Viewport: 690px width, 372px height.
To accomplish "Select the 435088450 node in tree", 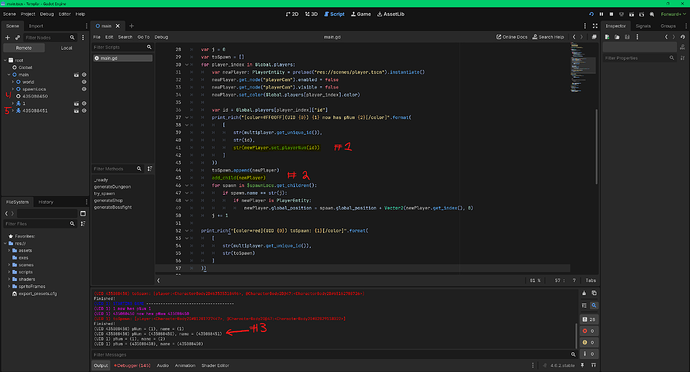I will click(x=35, y=96).
